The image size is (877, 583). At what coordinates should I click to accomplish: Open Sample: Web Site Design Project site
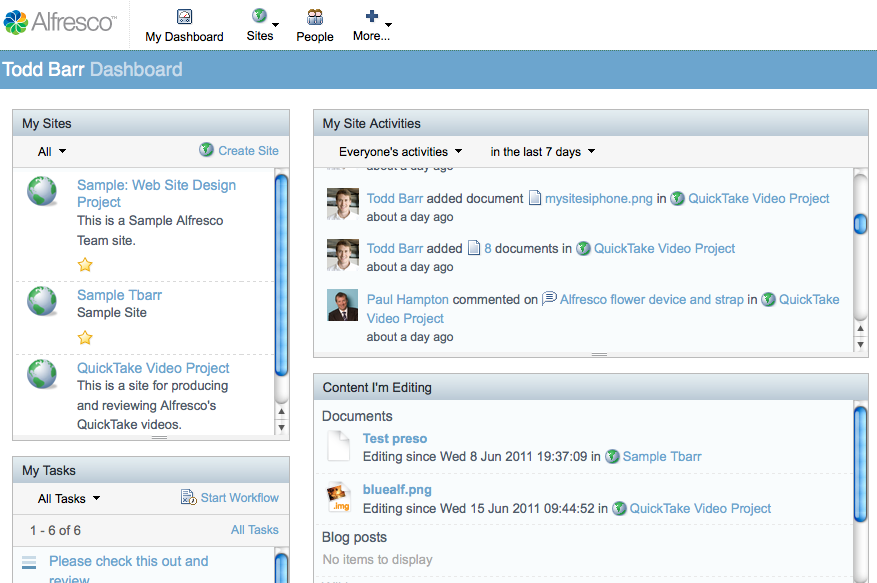coord(156,193)
